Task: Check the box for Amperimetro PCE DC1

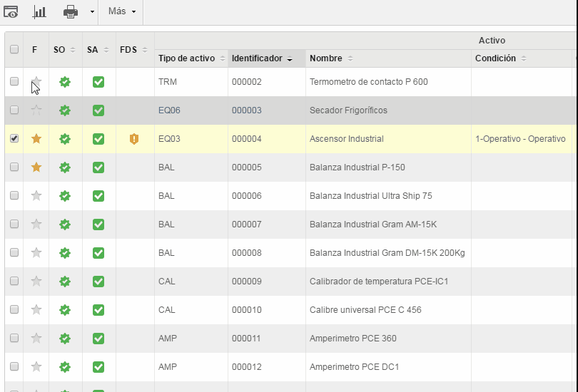Action: tap(14, 366)
